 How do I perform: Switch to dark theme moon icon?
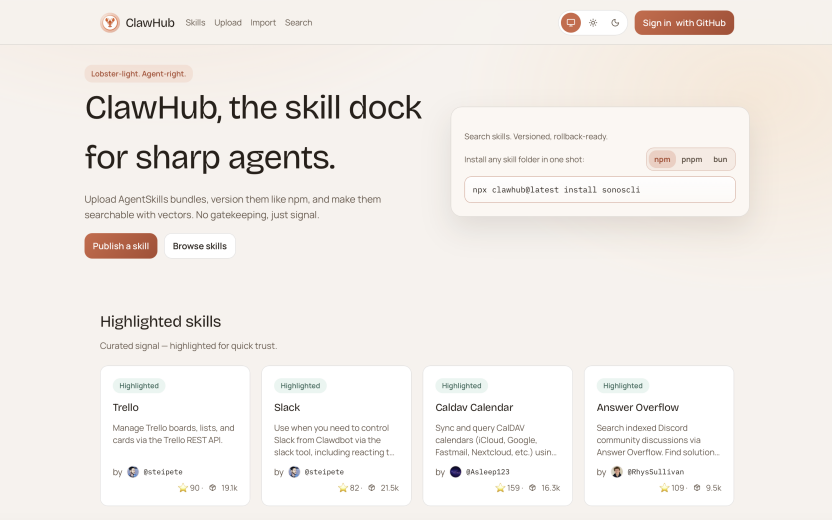point(615,23)
